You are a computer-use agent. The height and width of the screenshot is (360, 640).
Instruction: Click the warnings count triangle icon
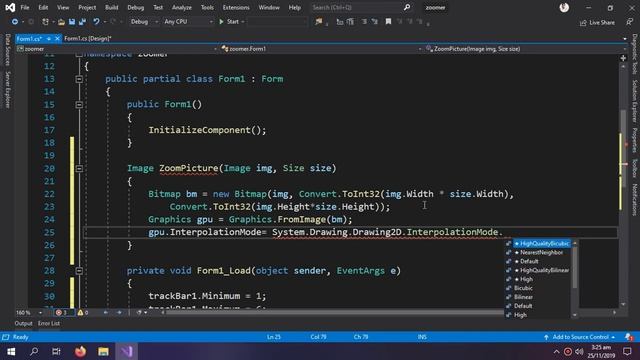point(80,313)
